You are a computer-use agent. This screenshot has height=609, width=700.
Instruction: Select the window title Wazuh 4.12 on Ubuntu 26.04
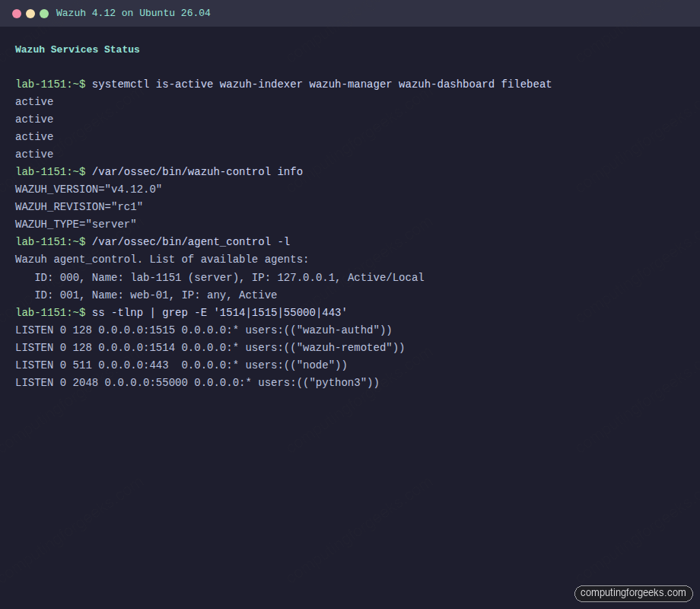(133, 13)
